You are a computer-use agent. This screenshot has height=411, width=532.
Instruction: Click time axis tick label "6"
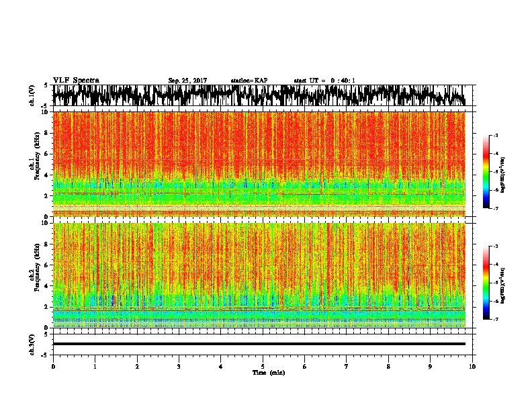coord(305,367)
